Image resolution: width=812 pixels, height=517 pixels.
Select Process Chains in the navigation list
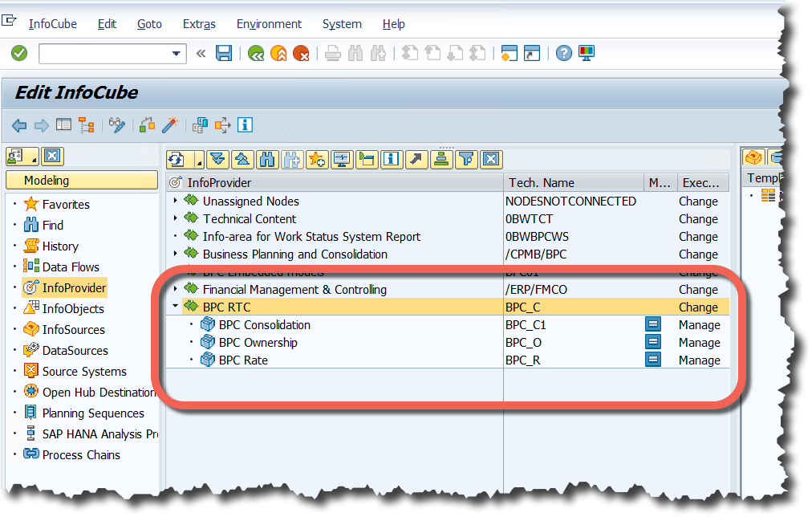[81, 455]
